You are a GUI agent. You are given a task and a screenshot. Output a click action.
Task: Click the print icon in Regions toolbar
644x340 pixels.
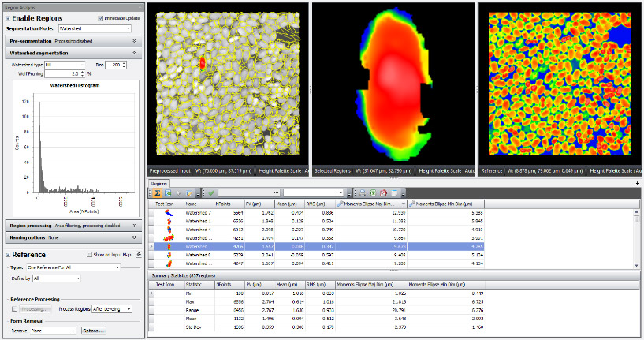(x=363, y=192)
